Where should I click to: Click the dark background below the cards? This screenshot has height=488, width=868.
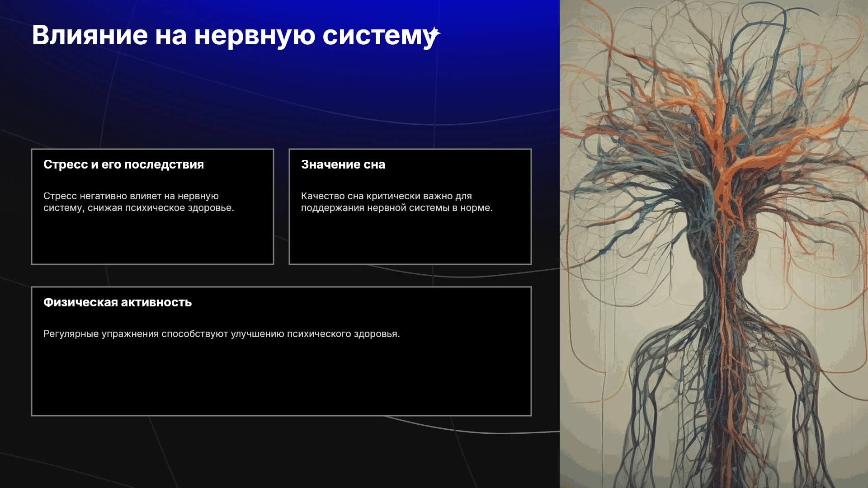pyautogui.click(x=280, y=452)
